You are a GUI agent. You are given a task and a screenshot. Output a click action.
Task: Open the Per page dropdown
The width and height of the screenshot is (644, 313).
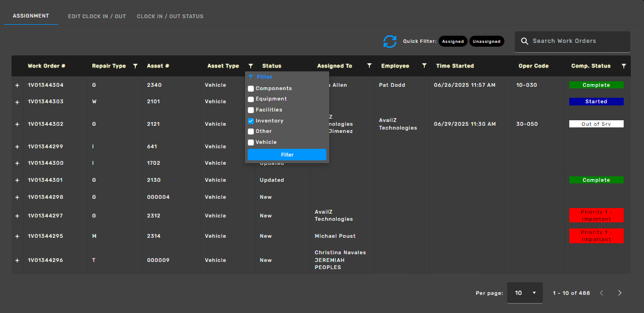point(525,293)
